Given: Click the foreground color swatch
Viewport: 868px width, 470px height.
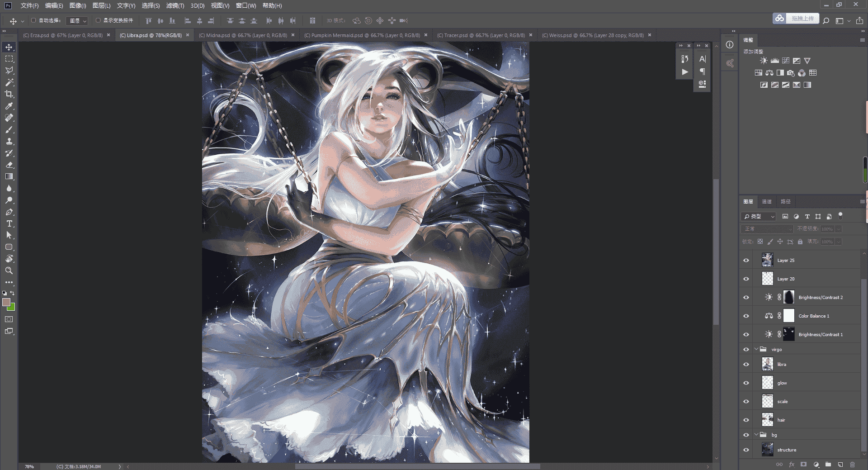Looking at the screenshot, I should point(6,302).
